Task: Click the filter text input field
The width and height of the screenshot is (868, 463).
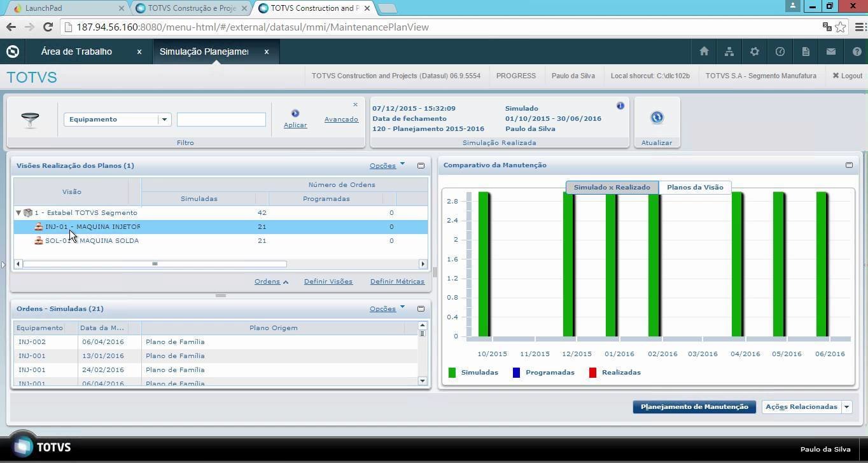Action: tap(221, 120)
